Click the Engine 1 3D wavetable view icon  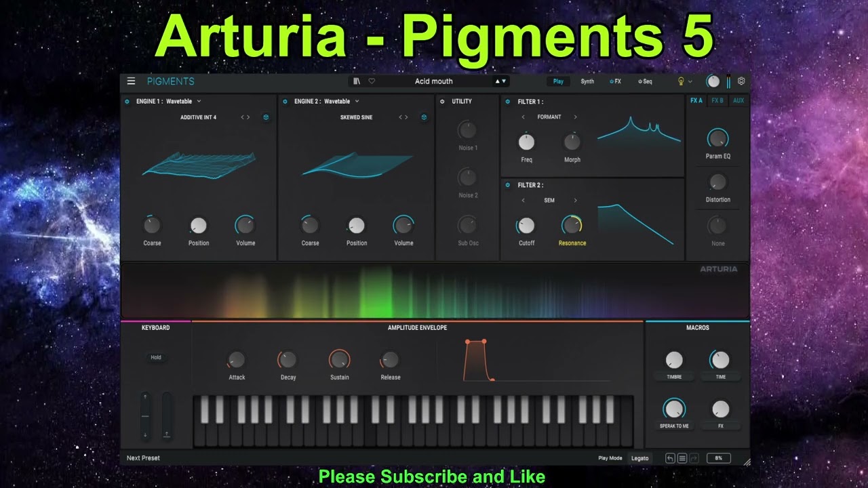tap(266, 117)
